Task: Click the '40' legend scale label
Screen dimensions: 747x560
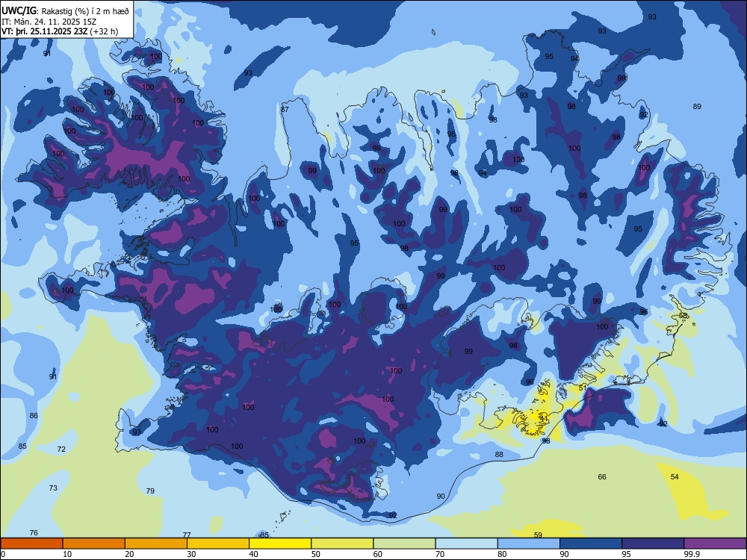Action: [253, 554]
